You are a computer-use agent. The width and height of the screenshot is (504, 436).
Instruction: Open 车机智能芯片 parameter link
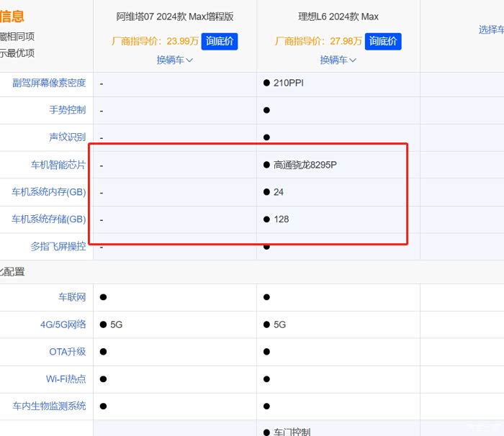58,165
